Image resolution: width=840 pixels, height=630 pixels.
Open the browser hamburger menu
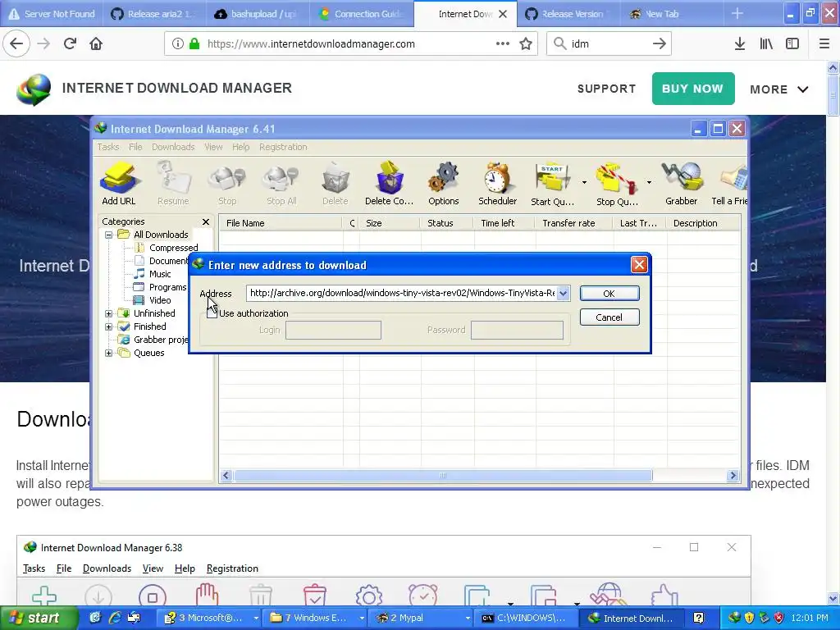pyautogui.click(x=824, y=44)
